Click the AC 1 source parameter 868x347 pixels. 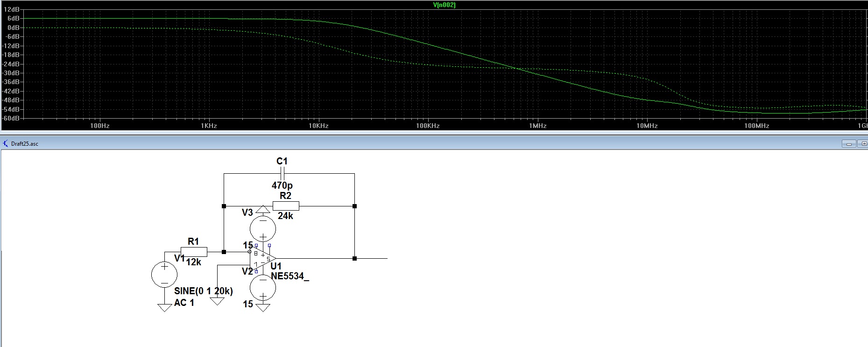pyautogui.click(x=184, y=303)
